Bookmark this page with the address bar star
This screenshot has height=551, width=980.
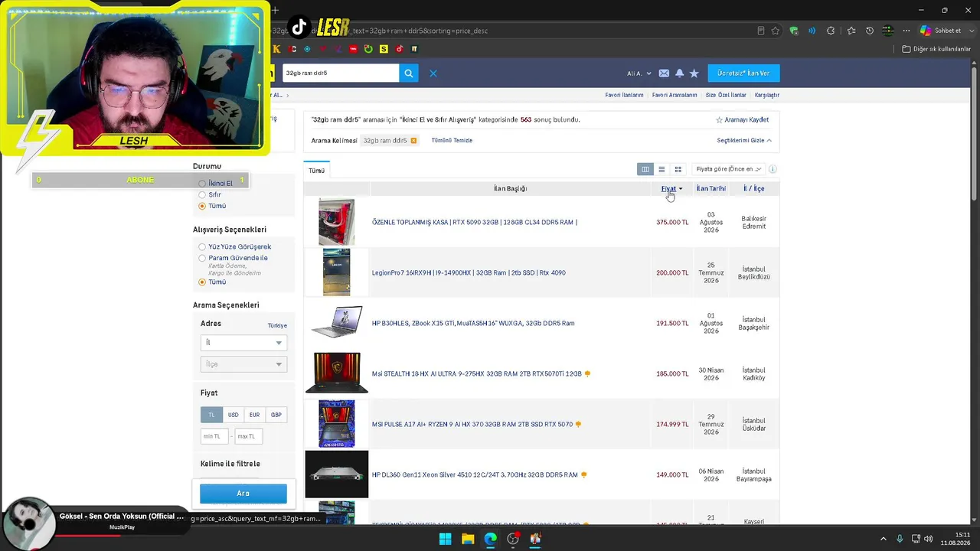click(776, 31)
